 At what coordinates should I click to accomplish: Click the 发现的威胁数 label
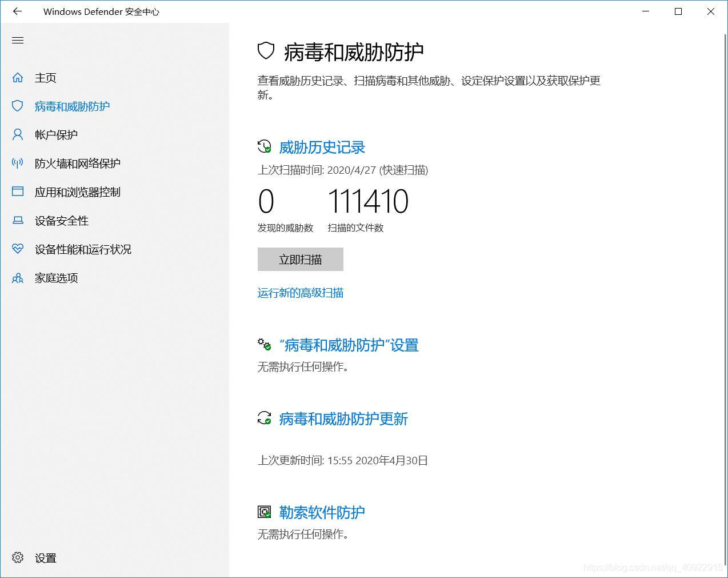pos(286,228)
